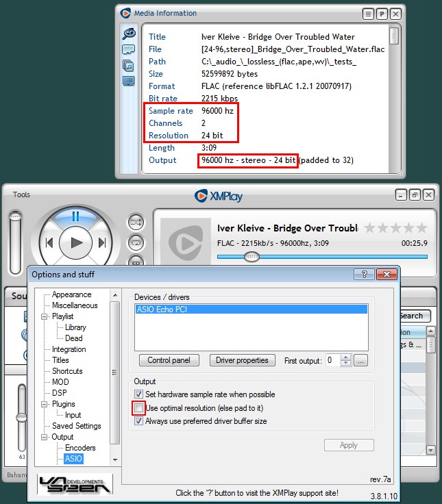Image resolution: width=442 pixels, height=504 pixels.
Task: Click library list scrollbar up arrow
Action: (430, 331)
